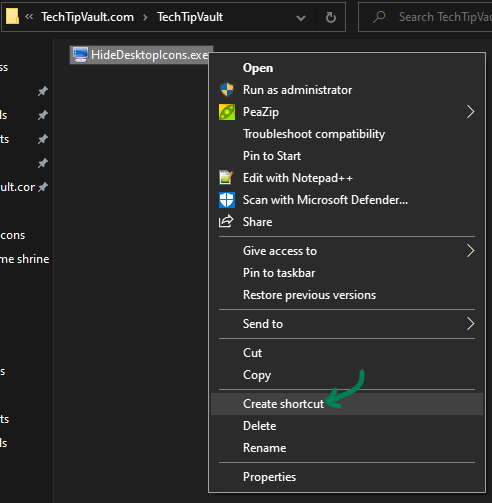This screenshot has height=503, width=492.
Task: Expand the Send to submenu arrow
Action: point(470,324)
